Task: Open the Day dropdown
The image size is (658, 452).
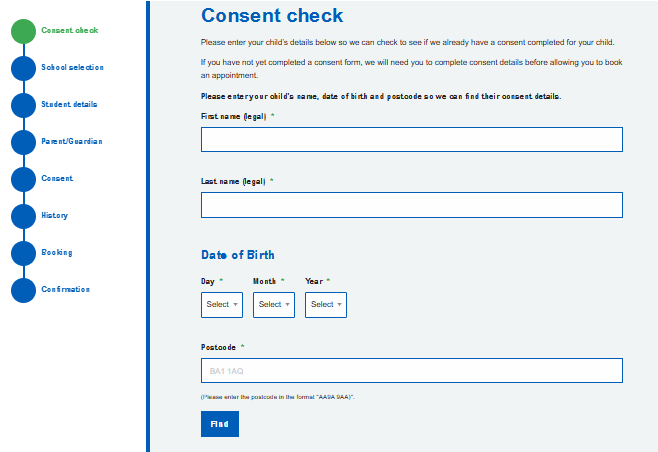Action: tap(222, 305)
